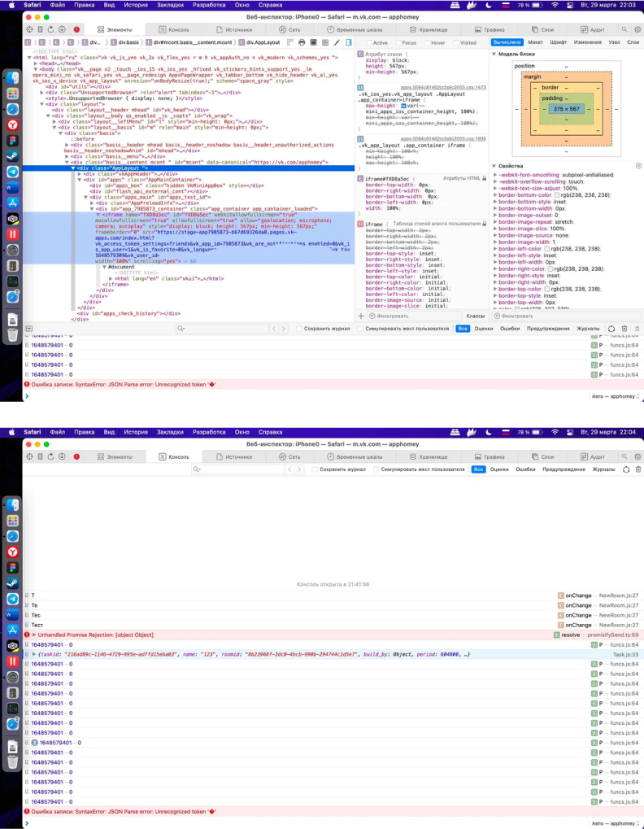Open Yandex browser from the upper Dock

13,124
